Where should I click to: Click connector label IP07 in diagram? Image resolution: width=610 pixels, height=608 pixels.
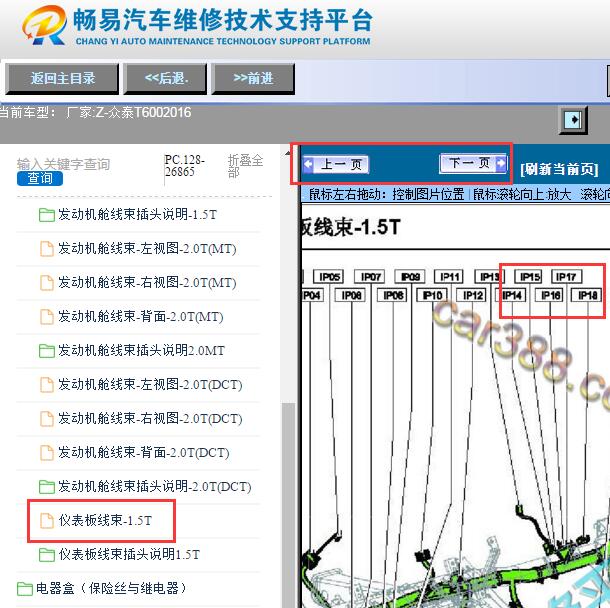(370, 277)
